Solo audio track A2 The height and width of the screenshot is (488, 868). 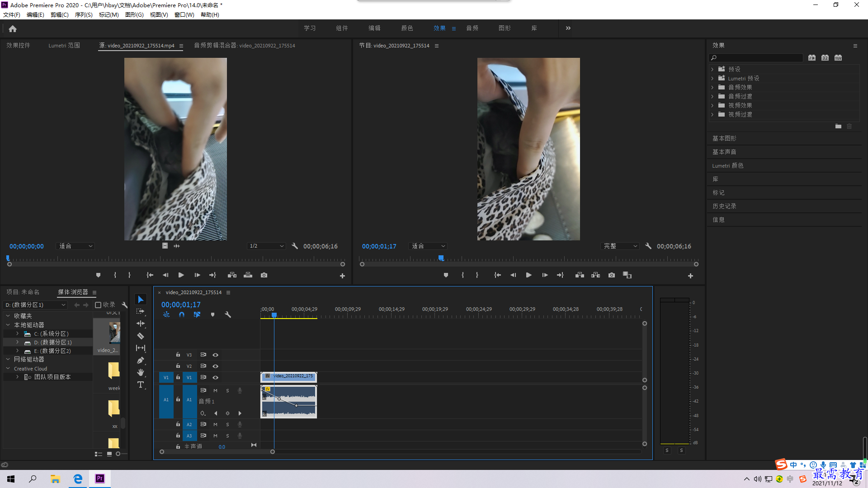(x=227, y=424)
